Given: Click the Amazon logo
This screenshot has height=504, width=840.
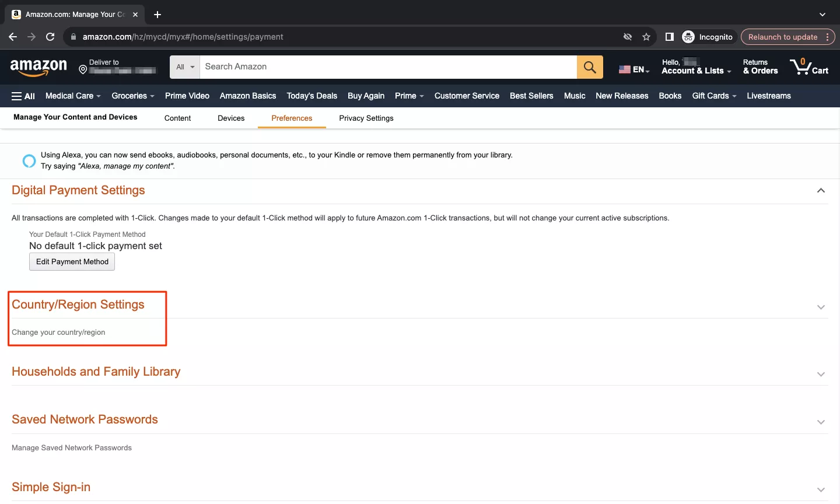Looking at the screenshot, I should pos(38,68).
